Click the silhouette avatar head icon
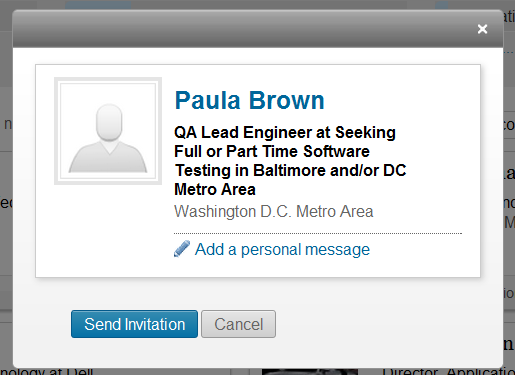515x375 pixels. (x=109, y=122)
